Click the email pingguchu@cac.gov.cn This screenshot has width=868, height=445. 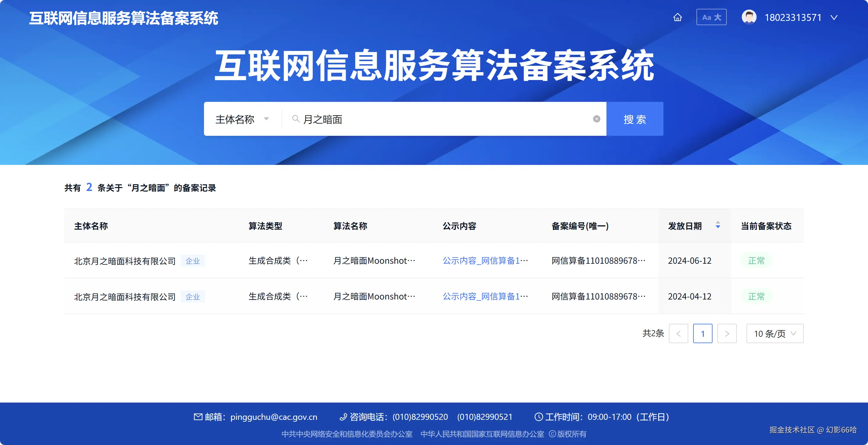pos(274,417)
